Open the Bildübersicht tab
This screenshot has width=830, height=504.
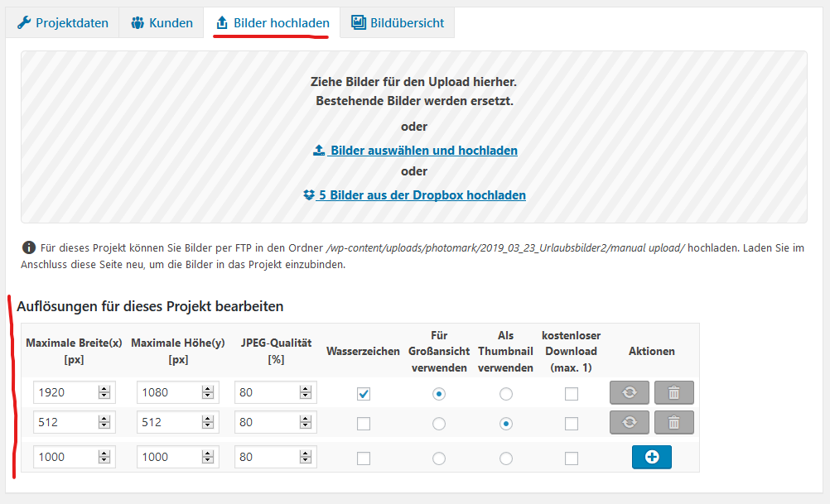[x=398, y=23]
